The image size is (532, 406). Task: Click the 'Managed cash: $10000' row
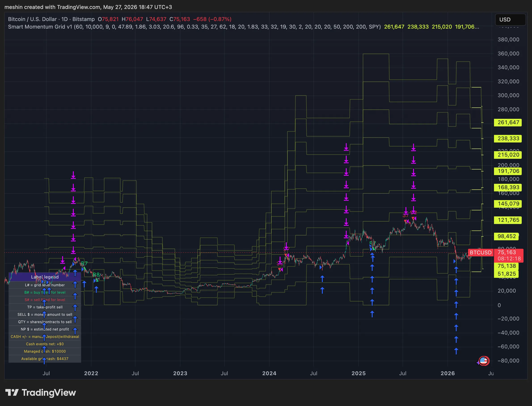coord(45,351)
